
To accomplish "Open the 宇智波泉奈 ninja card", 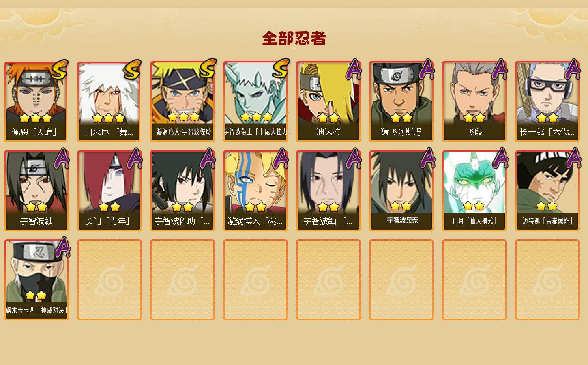I will pos(401,191).
